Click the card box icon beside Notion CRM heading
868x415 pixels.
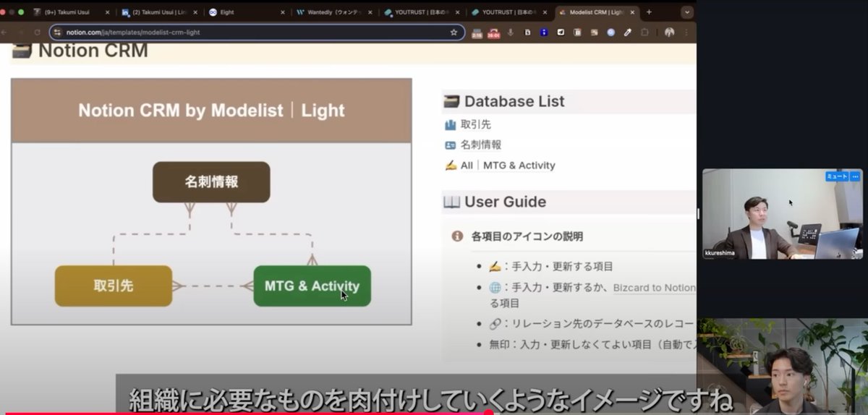(x=22, y=50)
